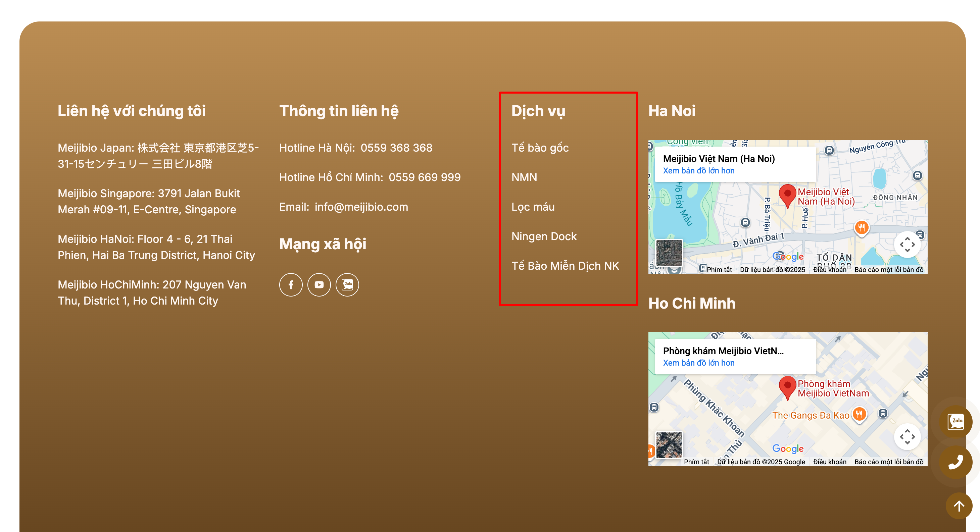This screenshot has width=980, height=532.
Task: Open the YouTube social media icon
Action: 319,284
